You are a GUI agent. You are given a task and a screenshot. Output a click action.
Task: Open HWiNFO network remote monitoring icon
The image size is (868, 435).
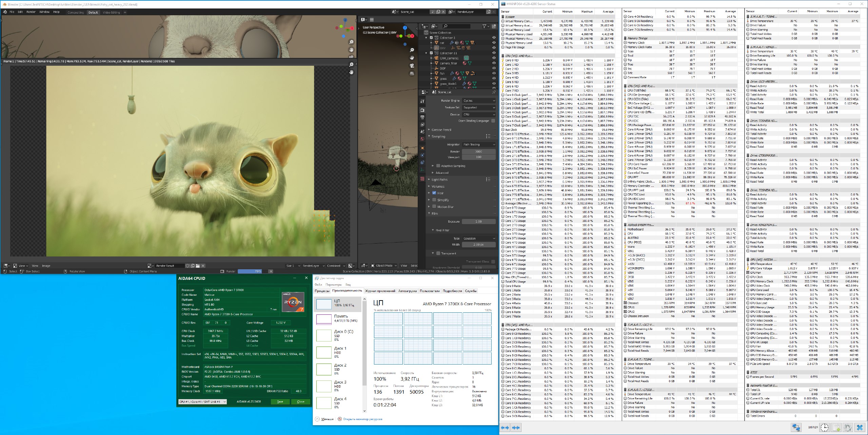[x=796, y=428]
